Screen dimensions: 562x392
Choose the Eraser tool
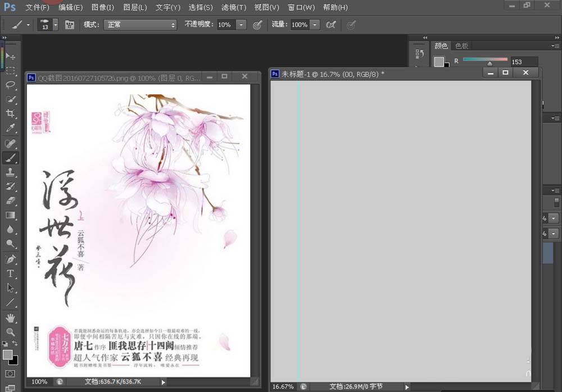(x=10, y=200)
